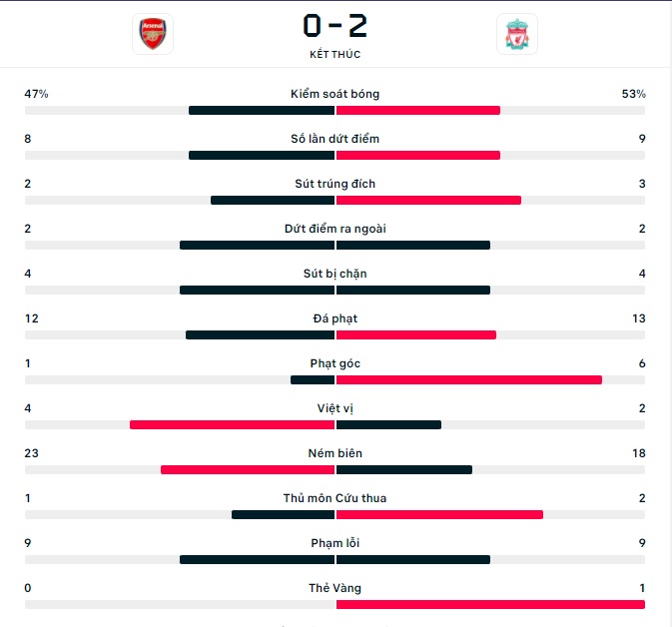Click Arsenal's dark possession bar
This screenshot has width=672, height=627.
click(x=262, y=111)
